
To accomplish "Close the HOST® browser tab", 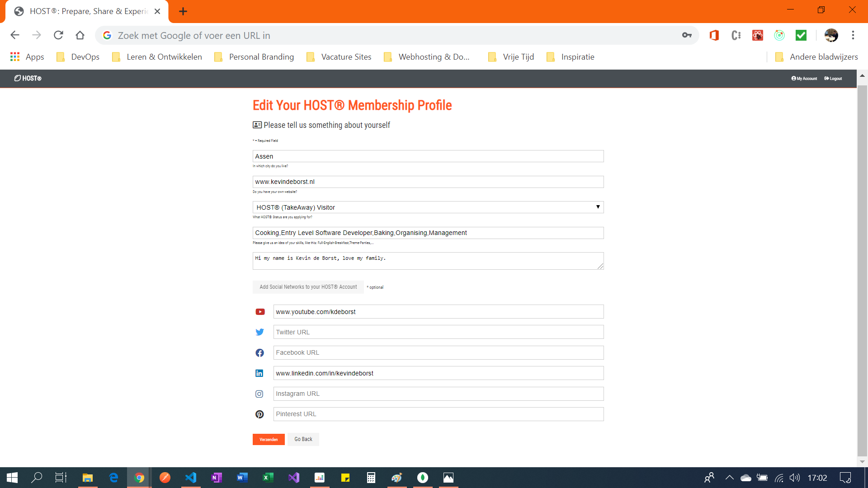I will [x=157, y=11].
